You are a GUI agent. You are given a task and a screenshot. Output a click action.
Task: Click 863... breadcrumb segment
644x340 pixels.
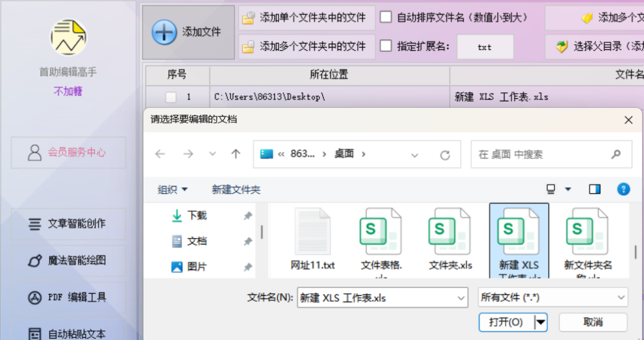[x=303, y=154]
